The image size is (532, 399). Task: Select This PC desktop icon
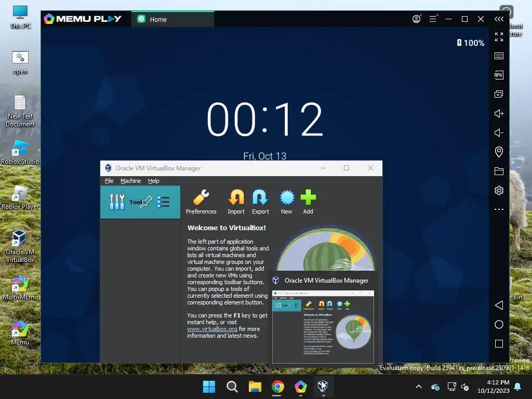[x=20, y=17]
